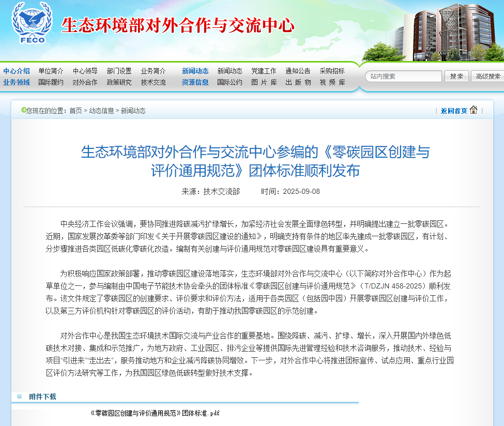Screen dimensions: 504x426
Task: Open the 图片库 resource link
Action: click(264, 82)
